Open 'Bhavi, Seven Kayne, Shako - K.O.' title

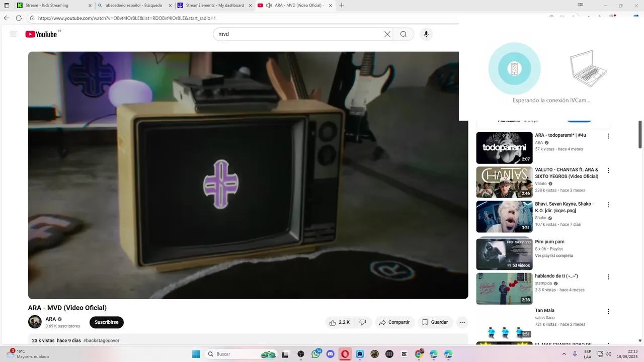click(x=564, y=207)
